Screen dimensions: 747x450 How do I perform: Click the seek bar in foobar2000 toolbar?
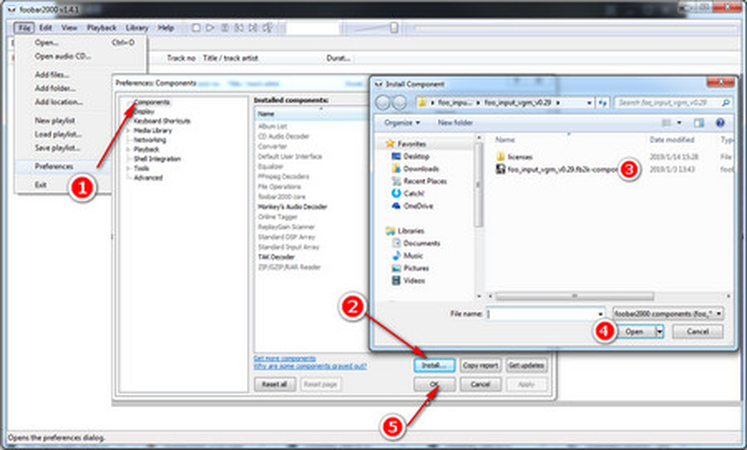point(575,29)
